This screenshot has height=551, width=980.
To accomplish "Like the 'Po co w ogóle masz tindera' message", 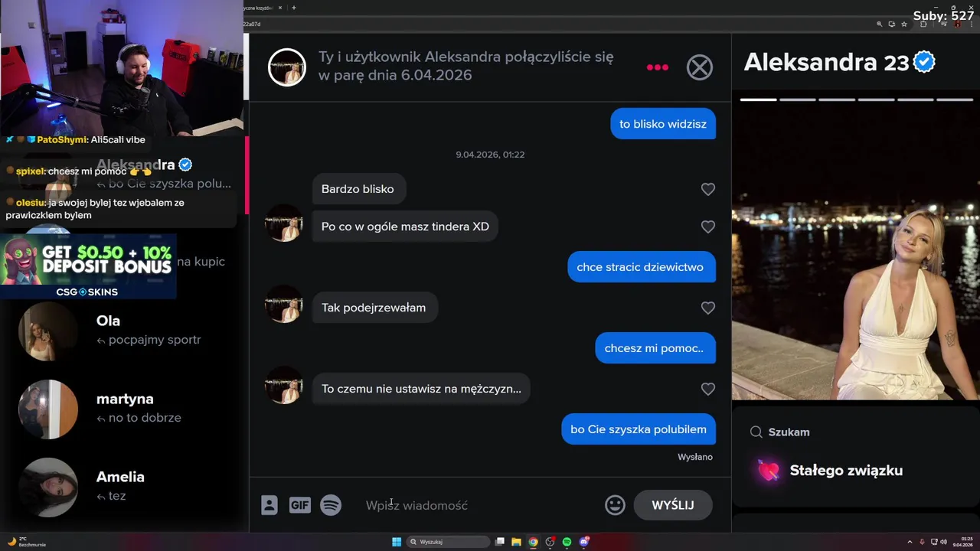I will click(708, 227).
